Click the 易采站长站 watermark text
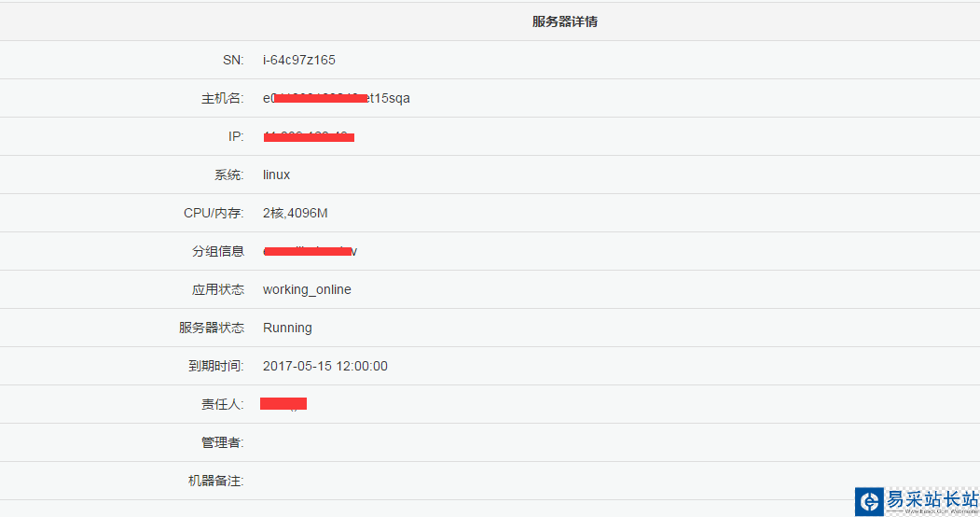 tap(931, 499)
